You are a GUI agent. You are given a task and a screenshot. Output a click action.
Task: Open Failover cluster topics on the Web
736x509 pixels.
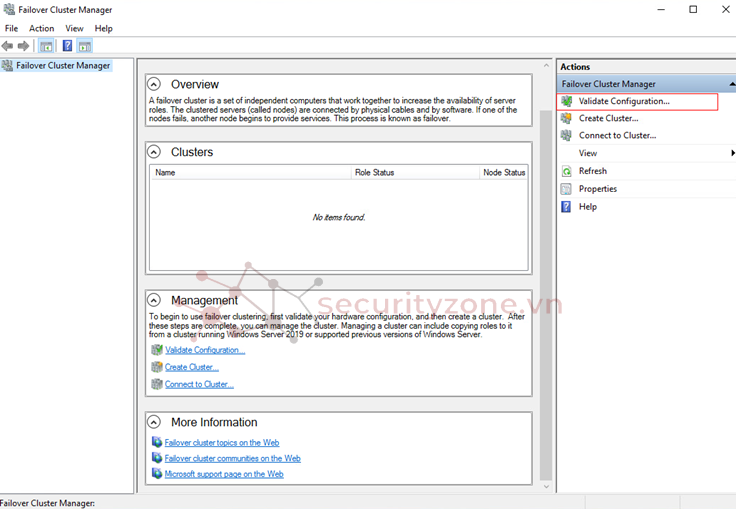tap(221, 442)
